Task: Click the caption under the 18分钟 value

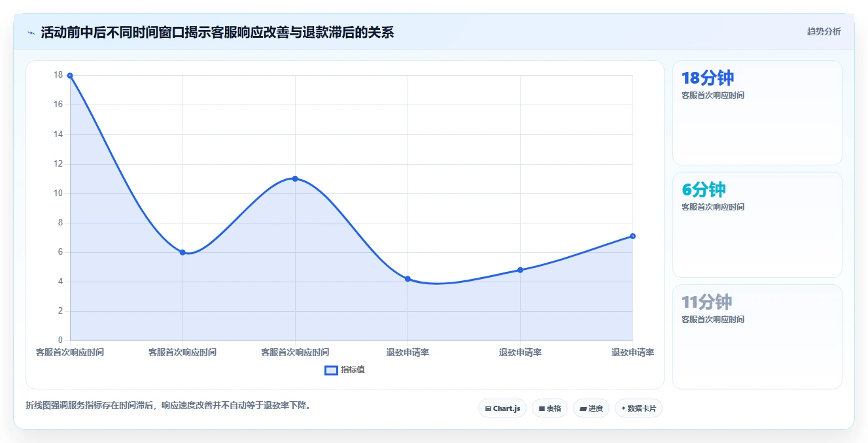Action: pyautogui.click(x=713, y=95)
